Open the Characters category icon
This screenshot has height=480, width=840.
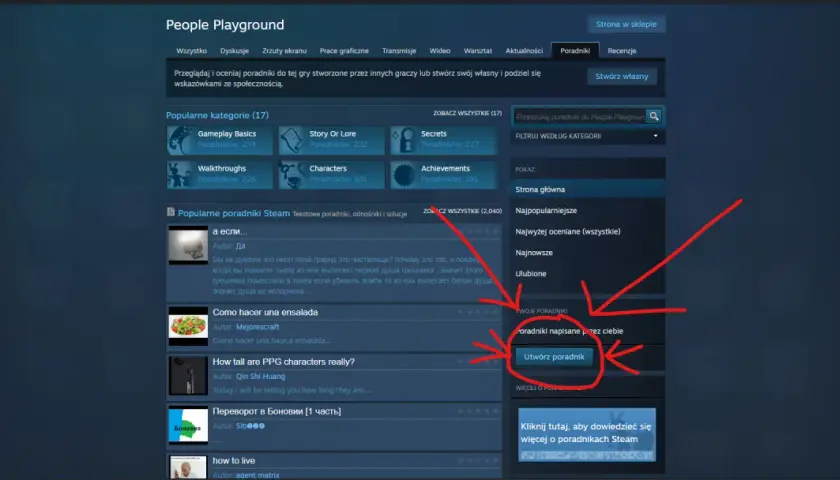point(292,175)
